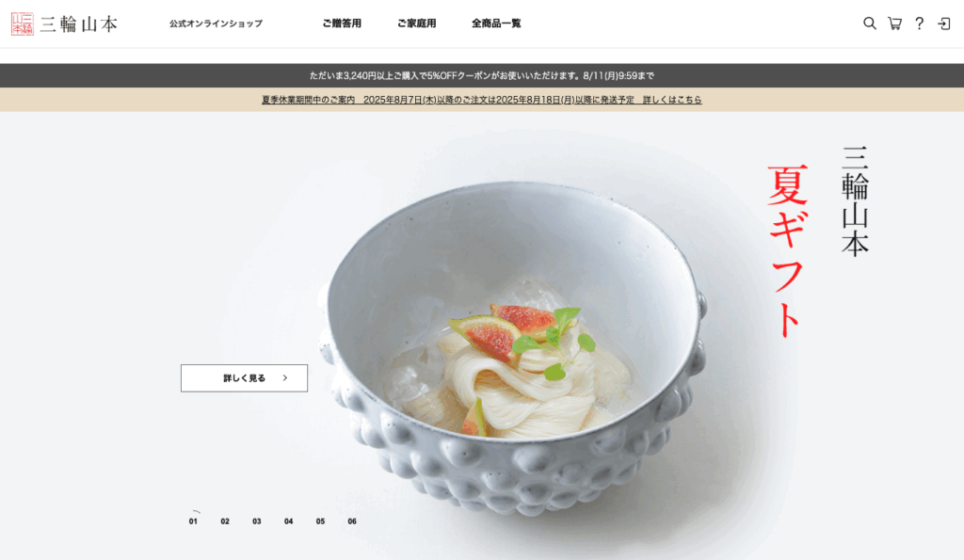964x560 pixels.
Task: Click the chevron arrow in 詳しく見る button
Action: 284,378
